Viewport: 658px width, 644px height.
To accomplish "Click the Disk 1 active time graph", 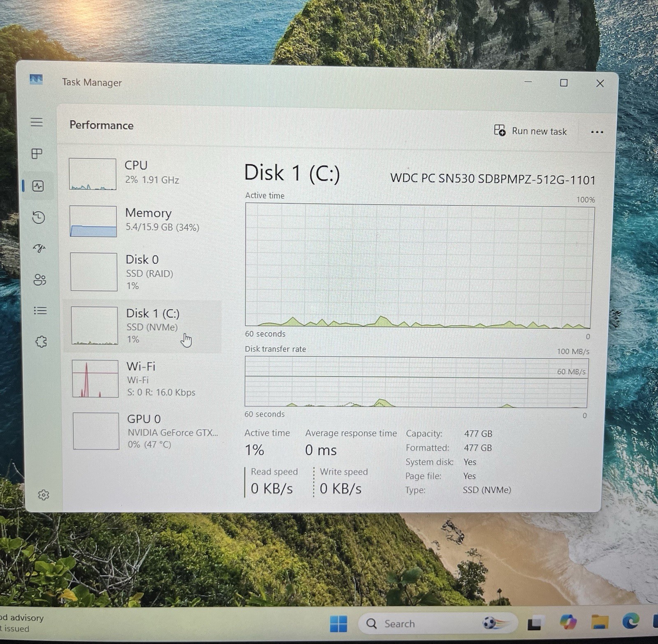I will (x=419, y=266).
